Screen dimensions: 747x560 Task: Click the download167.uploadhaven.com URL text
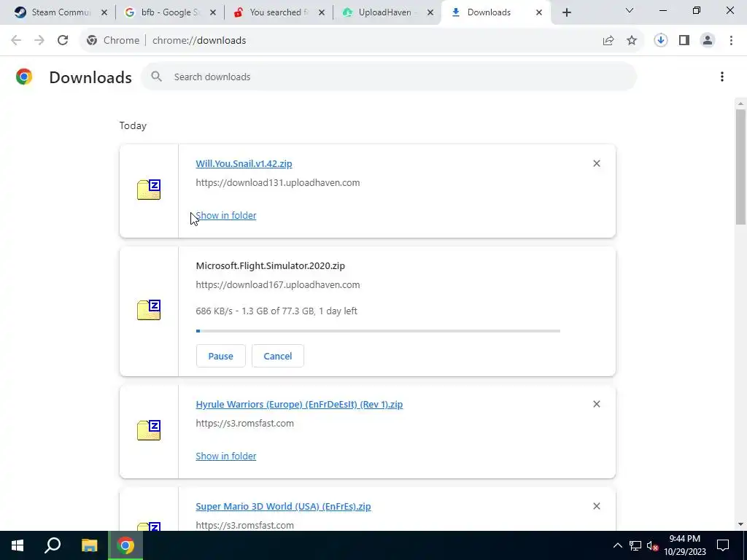tap(278, 285)
